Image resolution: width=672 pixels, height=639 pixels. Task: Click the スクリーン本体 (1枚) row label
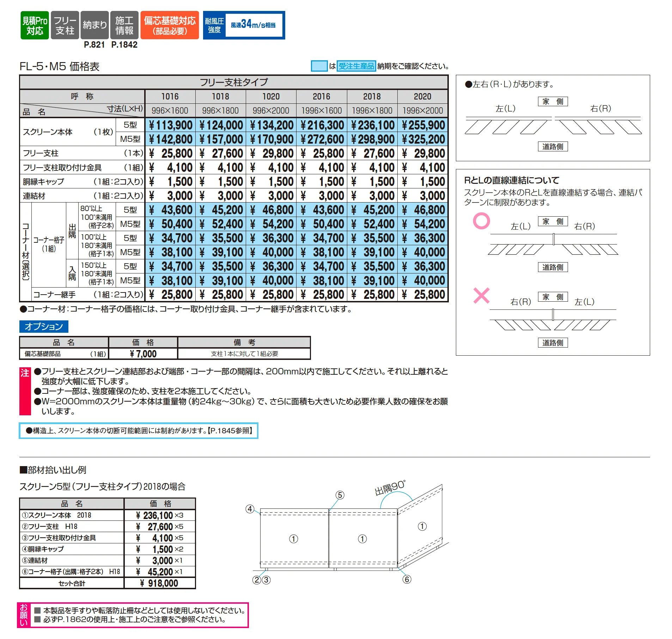tap(68, 132)
